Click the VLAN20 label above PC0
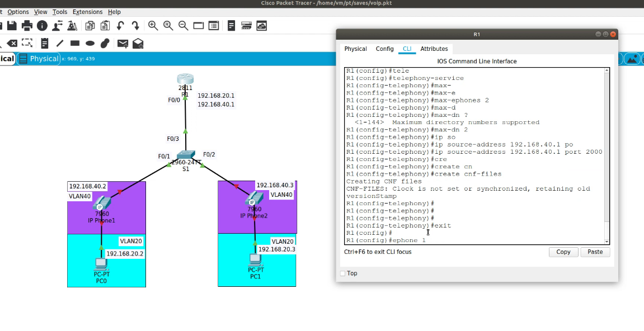Viewport: 644px width, 331px height. (x=131, y=241)
